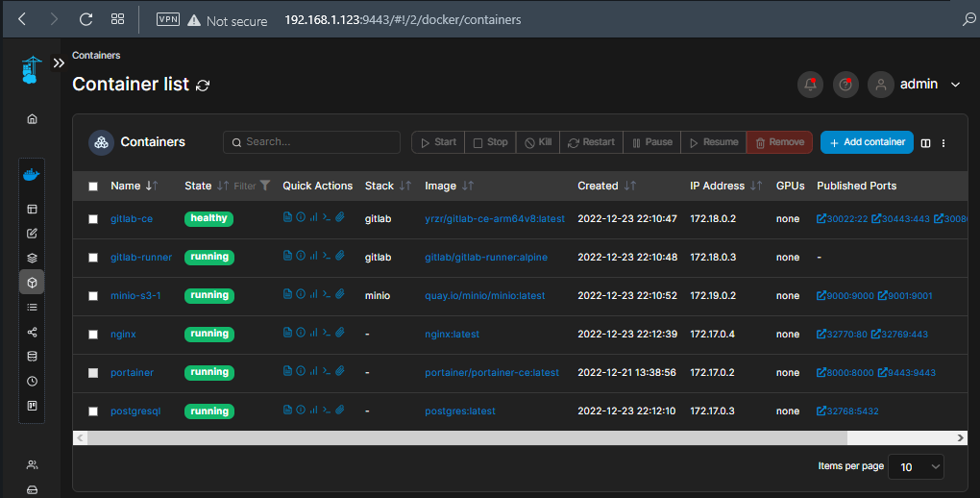Sort the table by State column

point(207,186)
